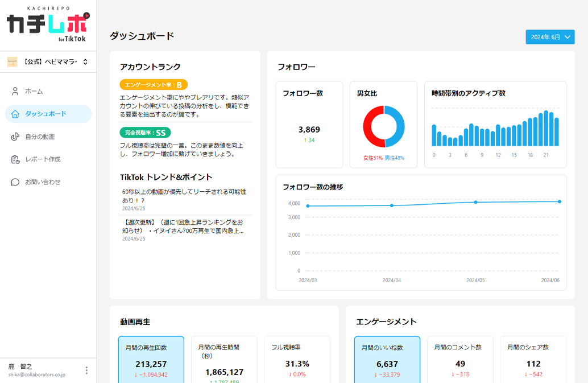Open the 【週次更新】 ranking news link
588x383 pixels.
click(183, 226)
